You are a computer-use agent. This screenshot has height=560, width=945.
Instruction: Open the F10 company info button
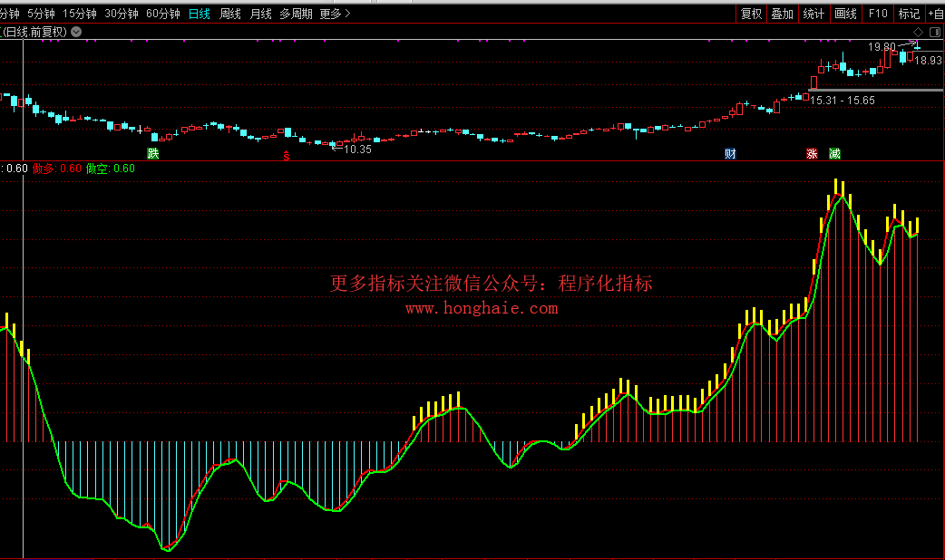coord(877,14)
